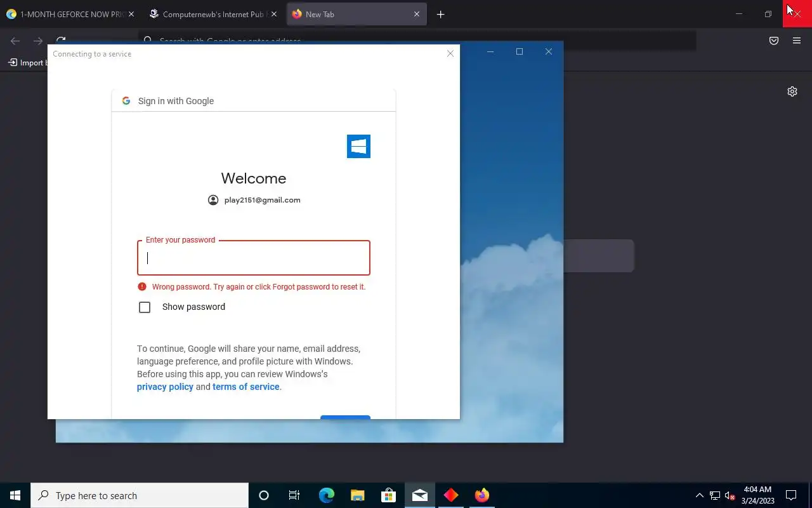This screenshot has height=508, width=812.
Task: Open the red diamond app on taskbar
Action: coord(451,495)
